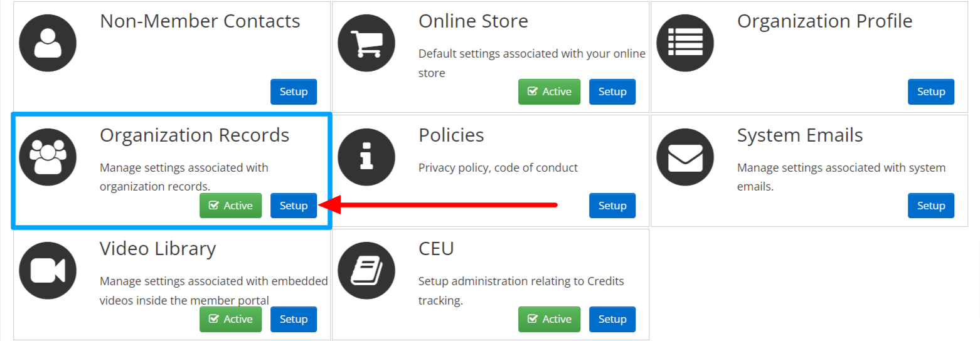Toggle the Active status for Organization Records
The image size is (980, 341).
tap(231, 206)
